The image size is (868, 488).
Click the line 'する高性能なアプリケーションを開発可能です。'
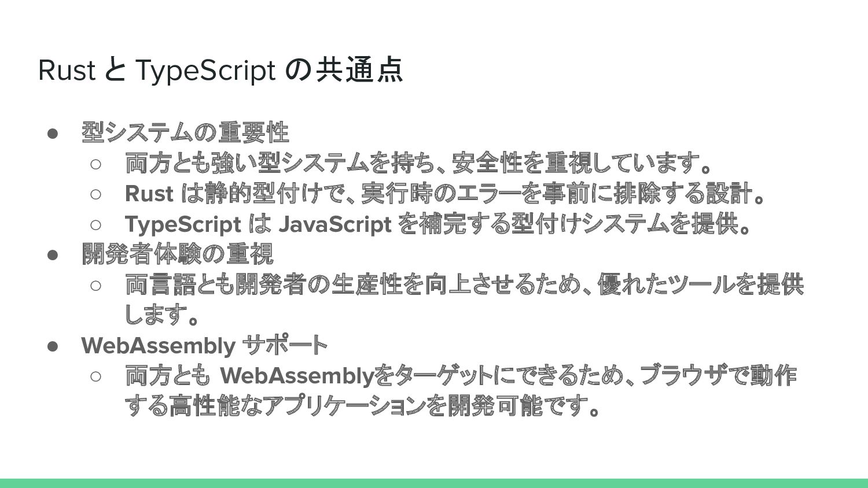click(x=363, y=406)
